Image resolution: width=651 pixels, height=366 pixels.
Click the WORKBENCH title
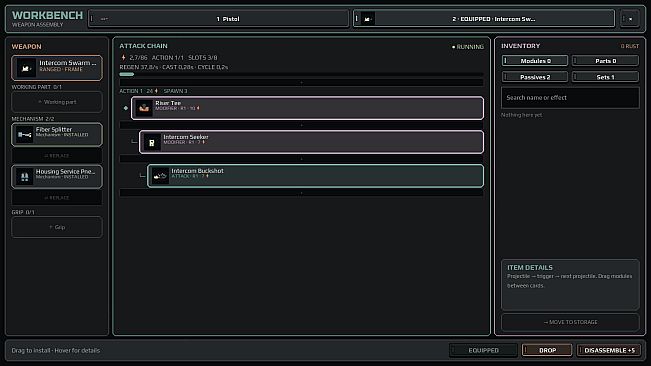47,15
